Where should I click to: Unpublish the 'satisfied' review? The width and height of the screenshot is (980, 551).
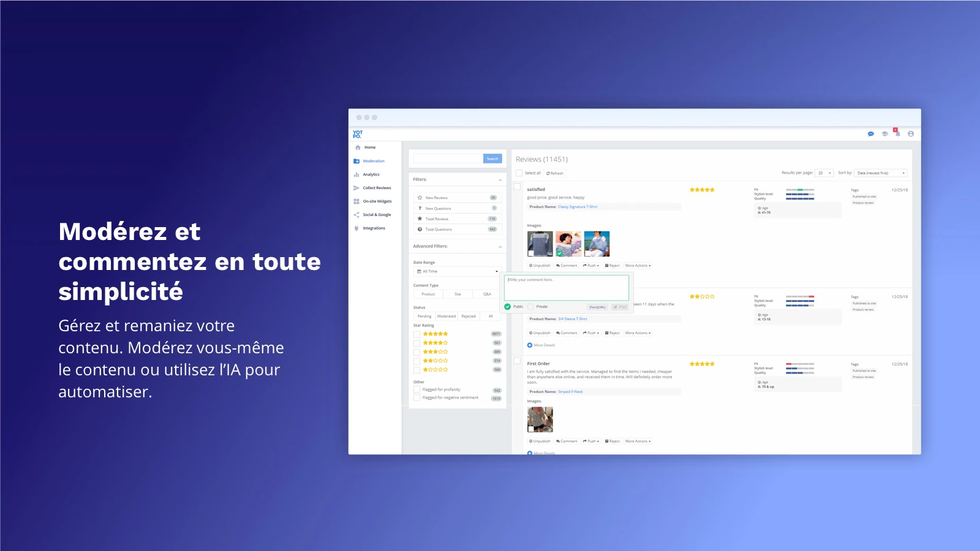pyautogui.click(x=540, y=266)
